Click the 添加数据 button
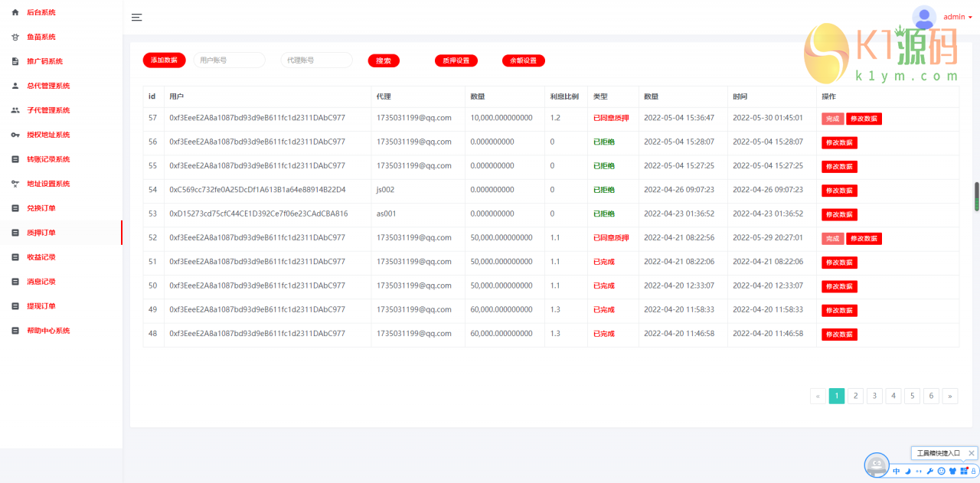The image size is (980, 483). pyautogui.click(x=164, y=60)
